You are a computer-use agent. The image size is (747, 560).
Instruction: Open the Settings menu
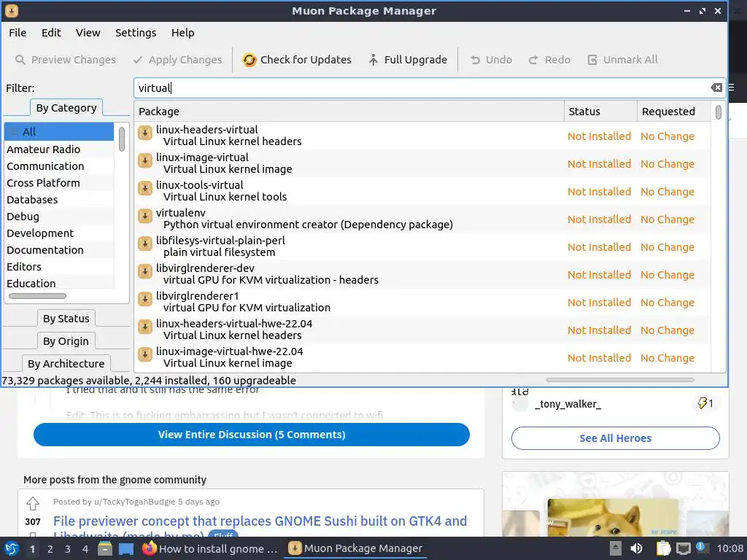pos(136,33)
